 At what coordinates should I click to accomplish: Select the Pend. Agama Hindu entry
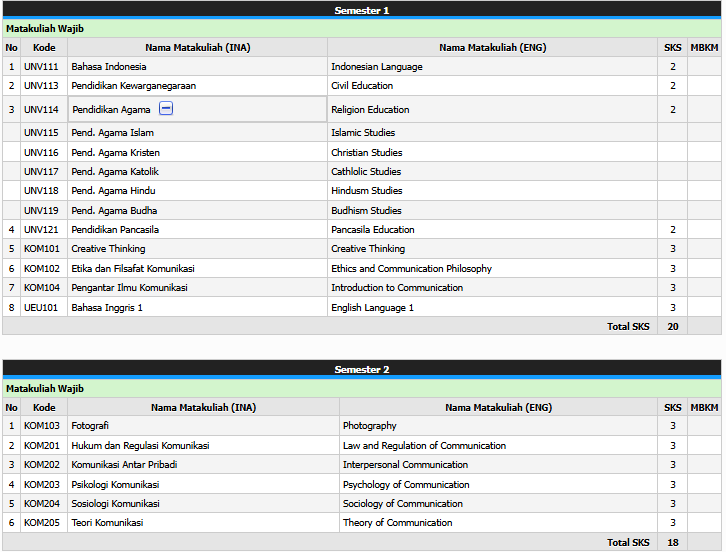coord(113,191)
